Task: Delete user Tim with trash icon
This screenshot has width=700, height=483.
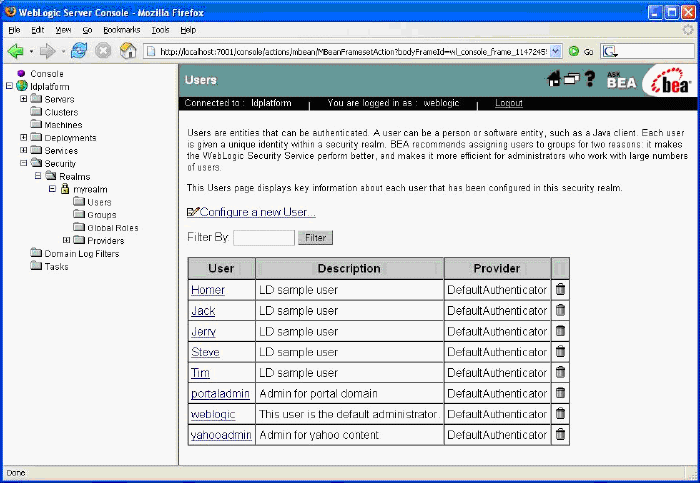Action: 560,372
